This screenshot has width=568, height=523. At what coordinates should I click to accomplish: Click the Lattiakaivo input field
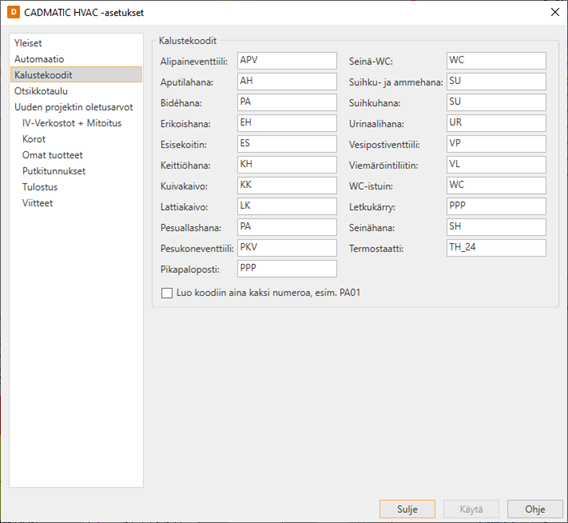287,206
